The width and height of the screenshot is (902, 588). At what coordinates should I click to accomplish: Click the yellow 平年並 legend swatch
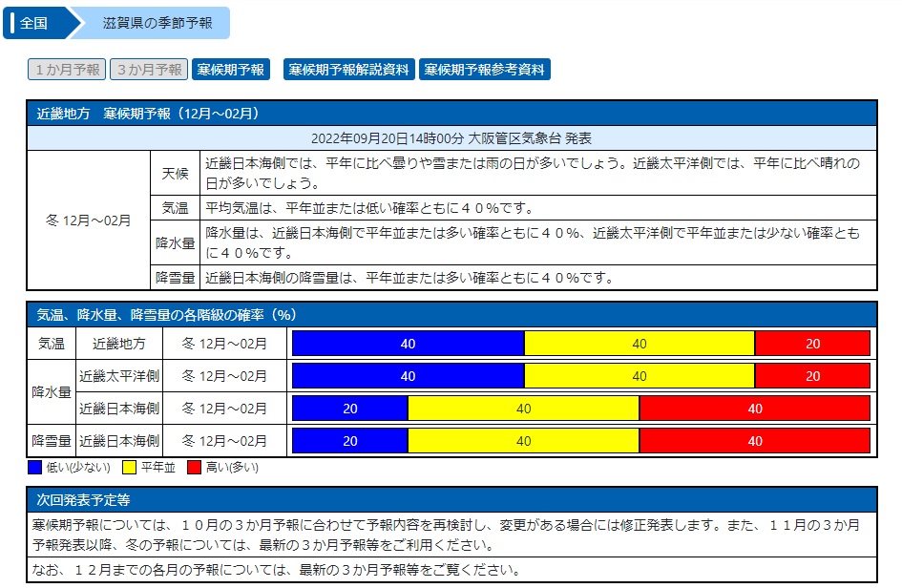pyautogui.click(x=130, y=467)
